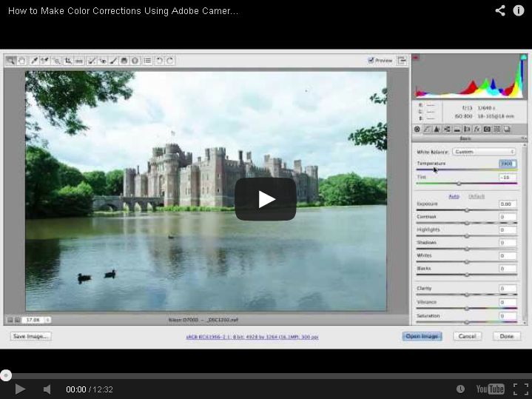This screenshot has height=399, width=532.
Task: Pick the White Balance eyedropper tool
Action: click(x=34, y=61)
